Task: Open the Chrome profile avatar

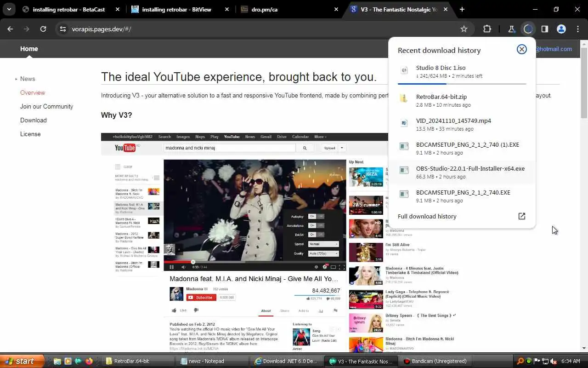Action: tap(561, 29)
